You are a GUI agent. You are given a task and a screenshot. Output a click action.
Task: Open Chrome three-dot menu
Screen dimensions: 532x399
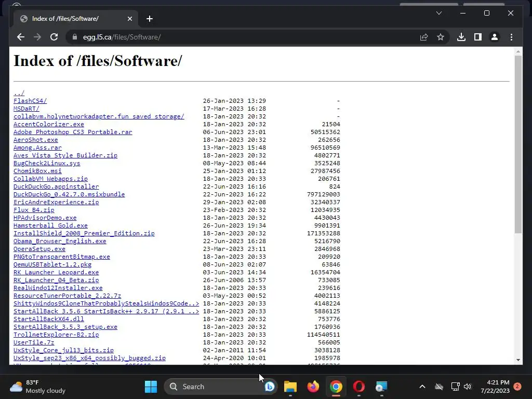[511, 37]
